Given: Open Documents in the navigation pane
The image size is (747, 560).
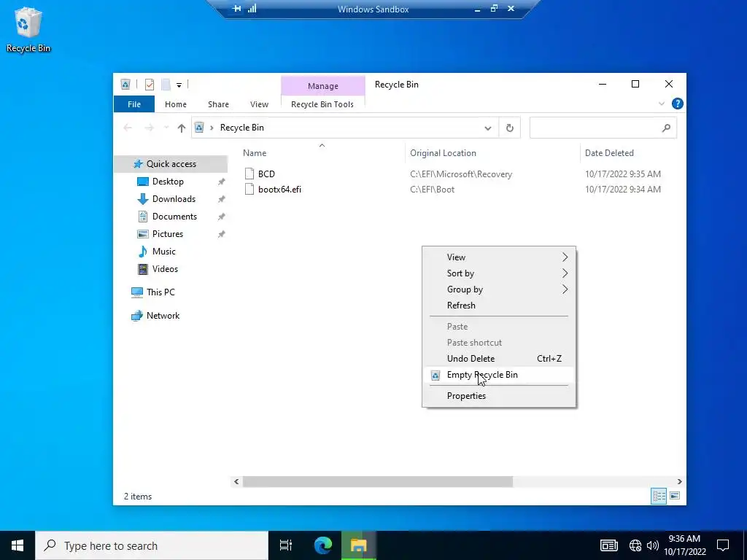Looking at the screenshot, I should point(174,217).
